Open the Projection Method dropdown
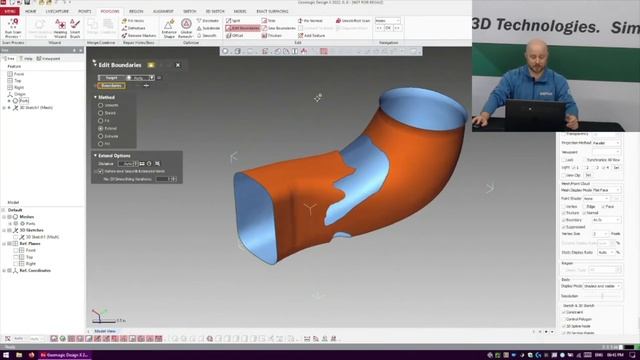 click(x=606, y=143)
